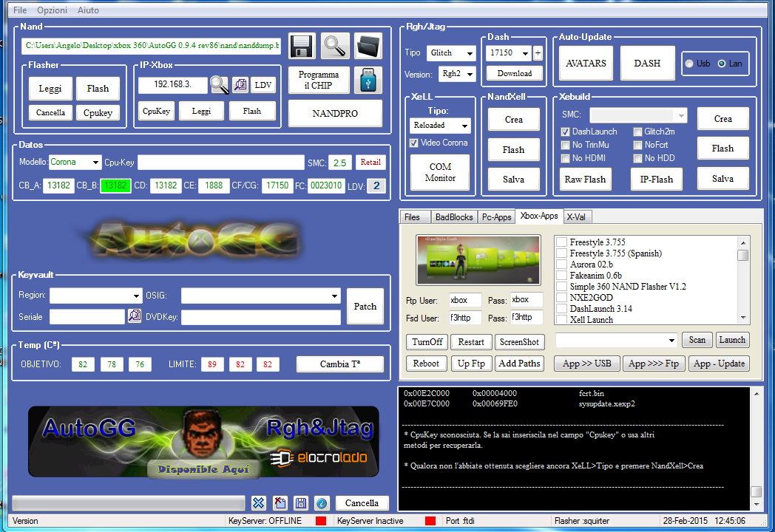Click the blue X icon near bottom progress bar
The height and width of the screenshot is (532, 775).
pyautogui.click(x=259, y=503)
